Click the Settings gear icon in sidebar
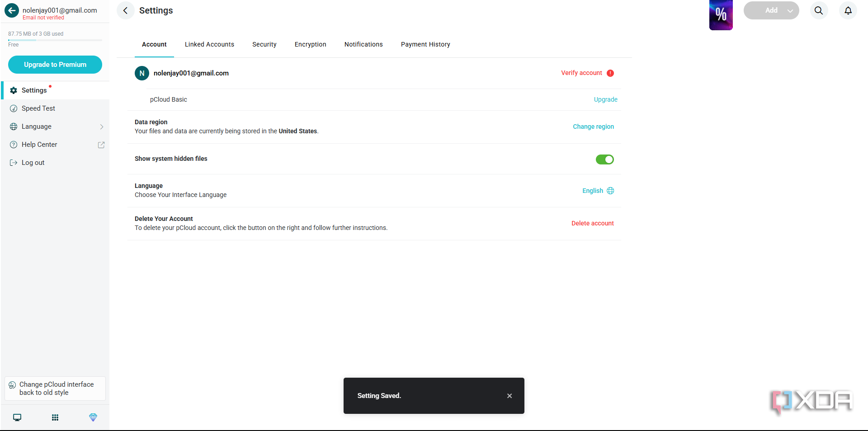Viewport: 868px width, 431px height. [x=14, y=90]
